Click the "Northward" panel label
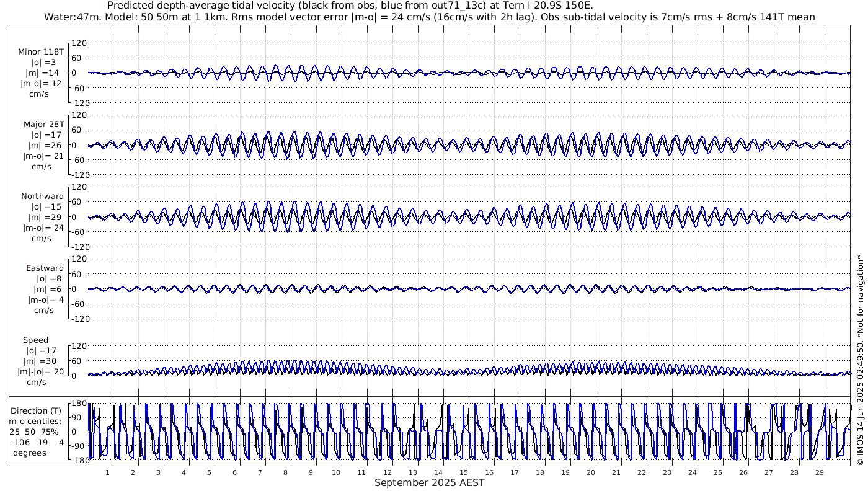The height and width of the screenshot is (496, 868). (42, 197)
